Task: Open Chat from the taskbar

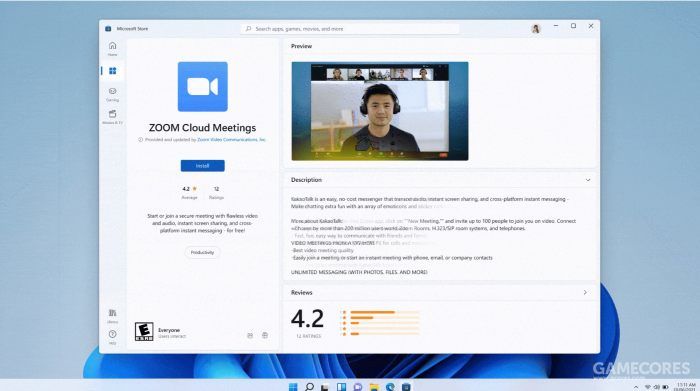Action: click(358, 387)
